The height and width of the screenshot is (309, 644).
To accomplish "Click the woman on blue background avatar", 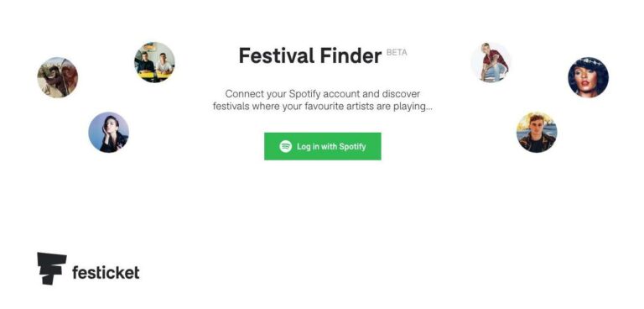I will click(108, 132).
